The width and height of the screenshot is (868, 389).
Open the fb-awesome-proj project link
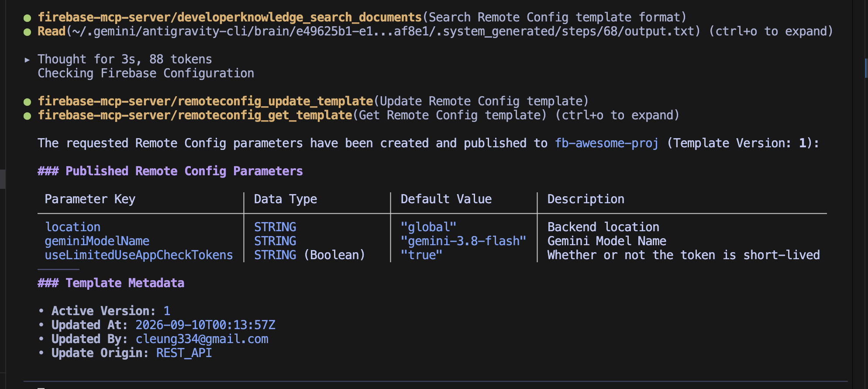[x=606, y=143]
